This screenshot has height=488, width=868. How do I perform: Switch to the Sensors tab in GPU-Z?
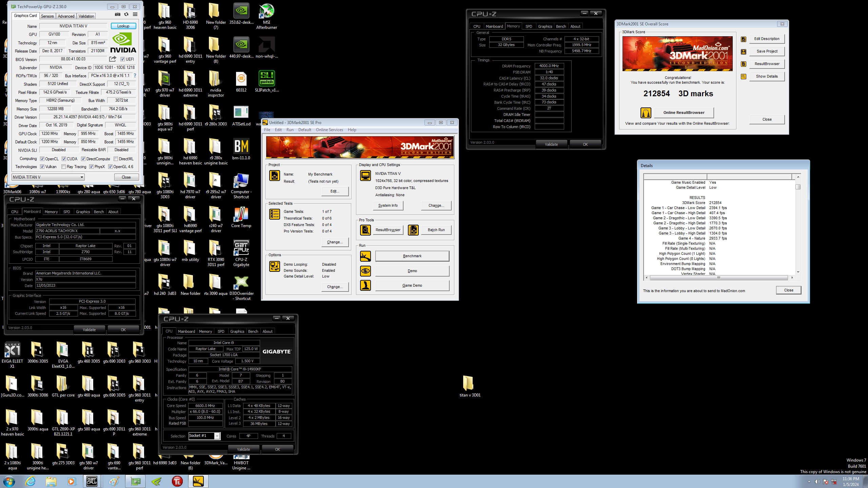coord(47,16)
